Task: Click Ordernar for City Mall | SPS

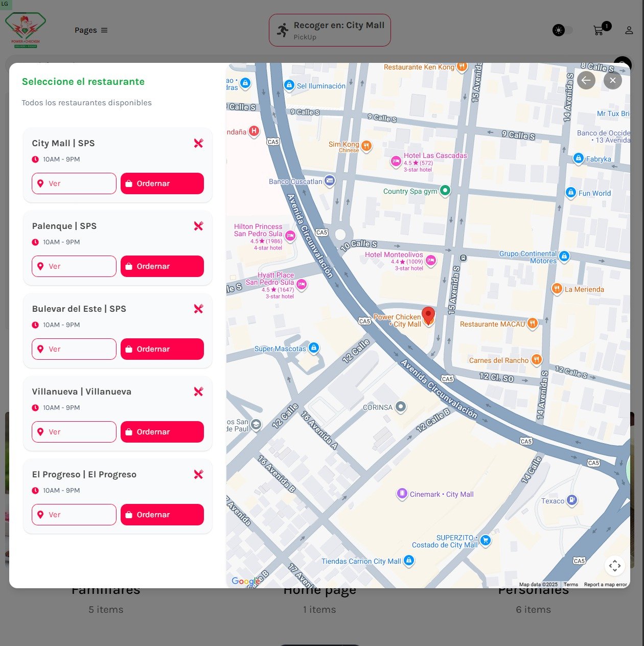Action: (162, 183)
